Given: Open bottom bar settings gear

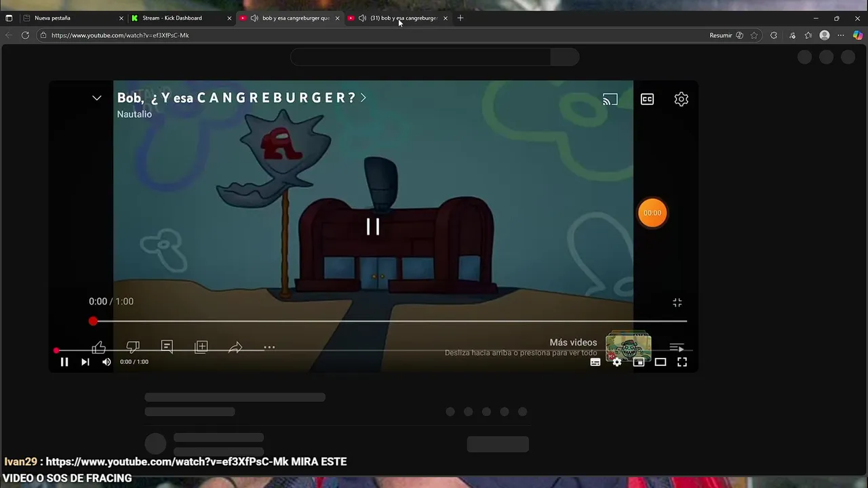Looking at the screenshot, I should pos(617,362).
